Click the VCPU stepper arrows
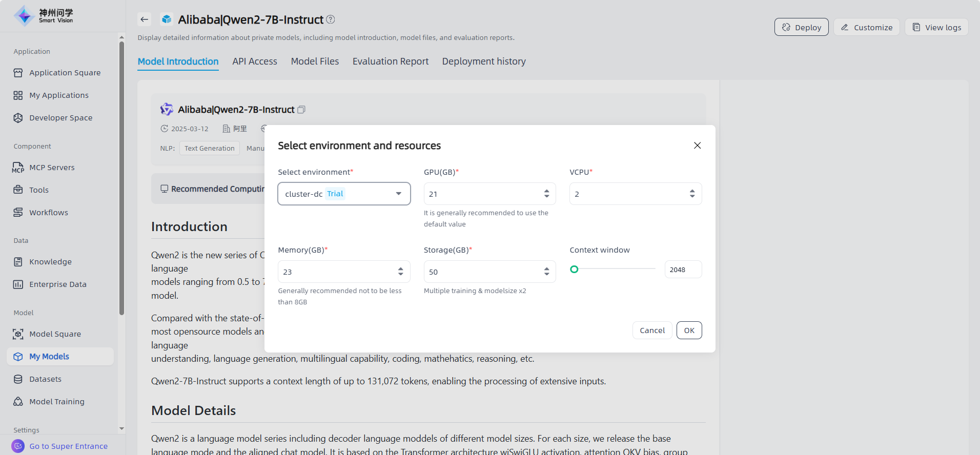Viewport: 980px width, 455px height. point(692,194)
